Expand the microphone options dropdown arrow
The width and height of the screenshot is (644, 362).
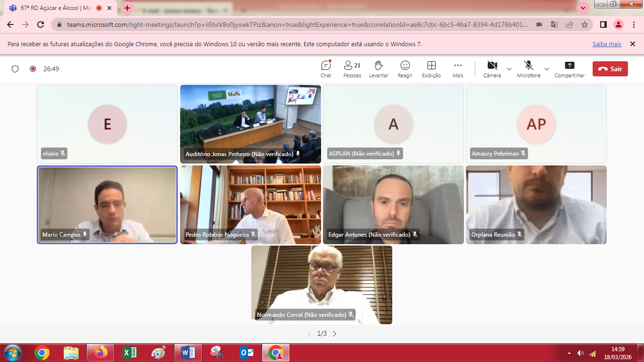click(547, 69)
